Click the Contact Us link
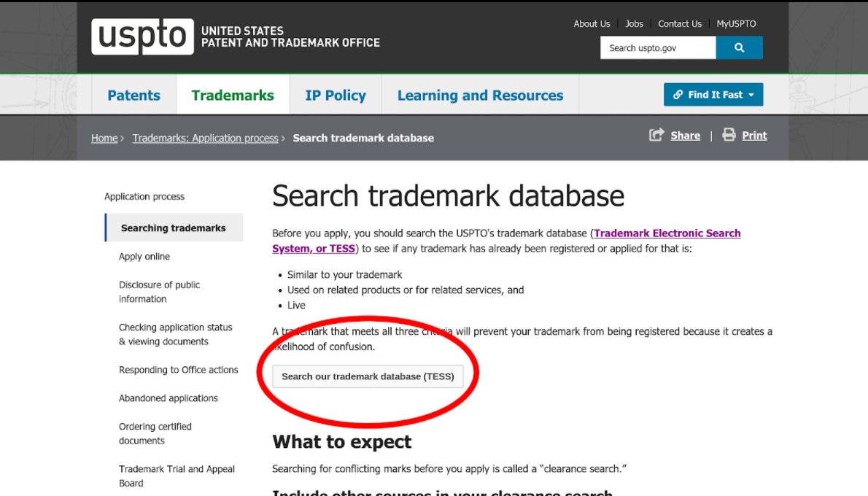This screenshot has width=868, height=496. [680, 23]
